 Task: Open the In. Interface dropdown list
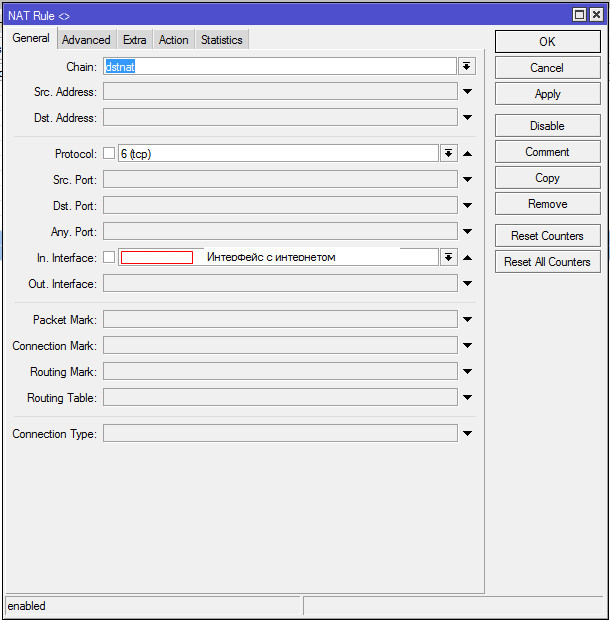pyautogui.click(x=448, y=257)
